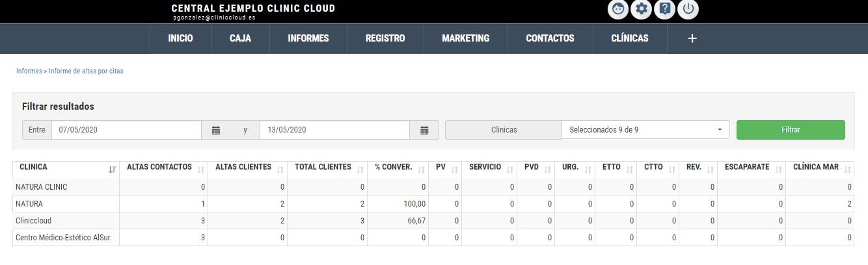Follow the Informes breadcrumb link
The image size is (868, 265).
tap(29, 71)
